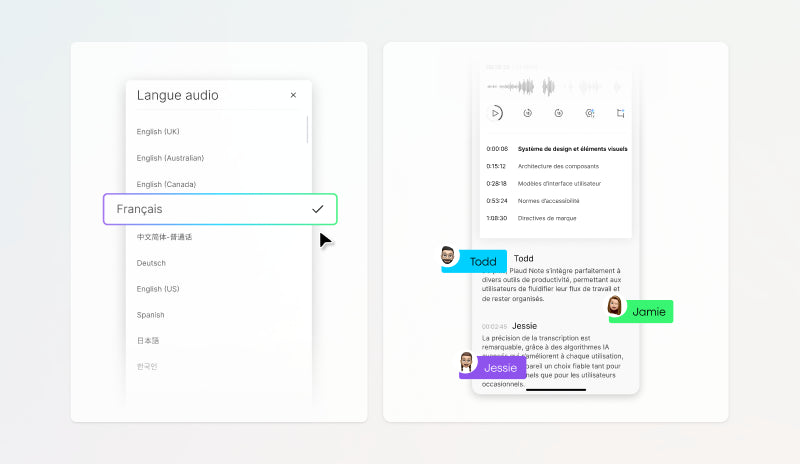Select English (Australian) option
The height and width of the screenshot is (464, 800).
170,158
